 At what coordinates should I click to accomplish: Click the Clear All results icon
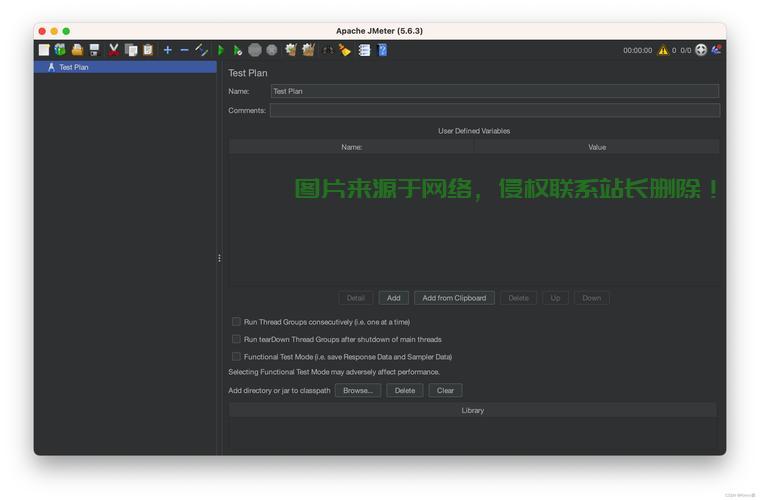(308, 49)
